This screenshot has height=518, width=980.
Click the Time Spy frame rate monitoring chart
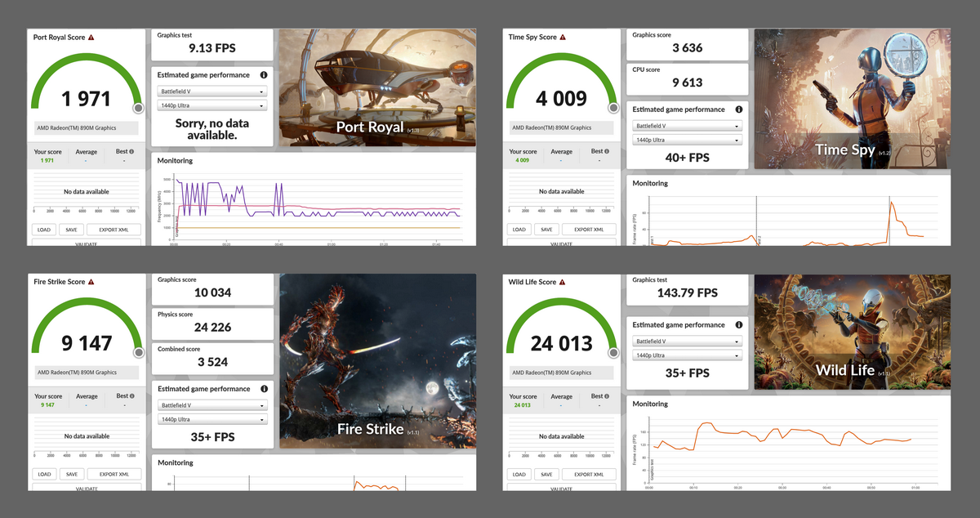(788, 221)
